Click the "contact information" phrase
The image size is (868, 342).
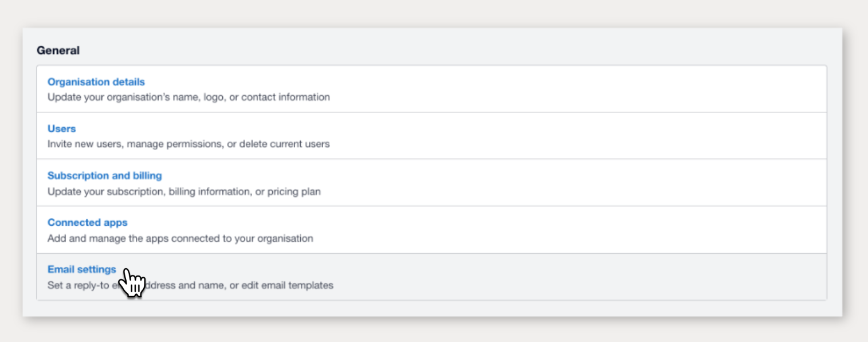click(285, 97)
